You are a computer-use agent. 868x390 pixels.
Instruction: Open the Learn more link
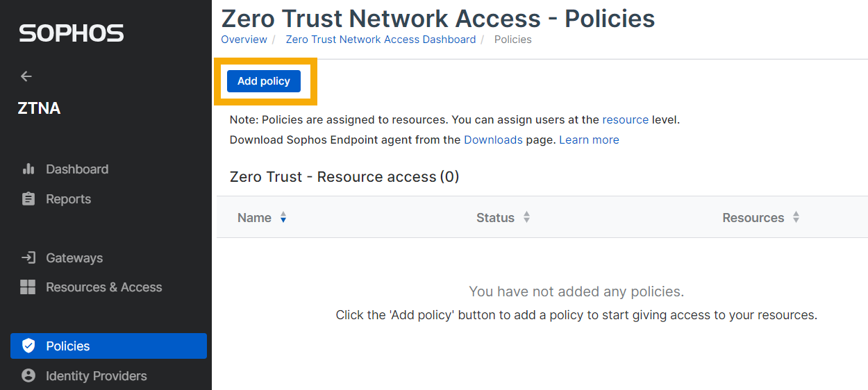[589, 139]
